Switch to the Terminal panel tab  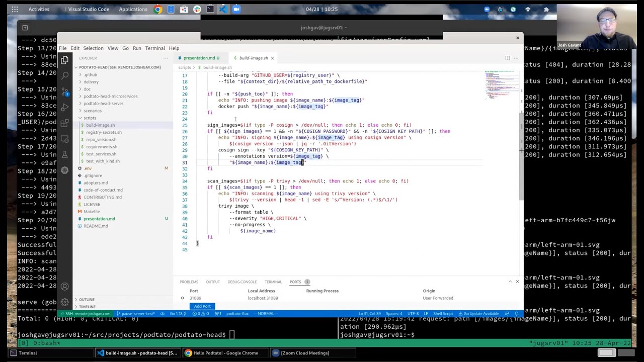[x=273, y=282]
